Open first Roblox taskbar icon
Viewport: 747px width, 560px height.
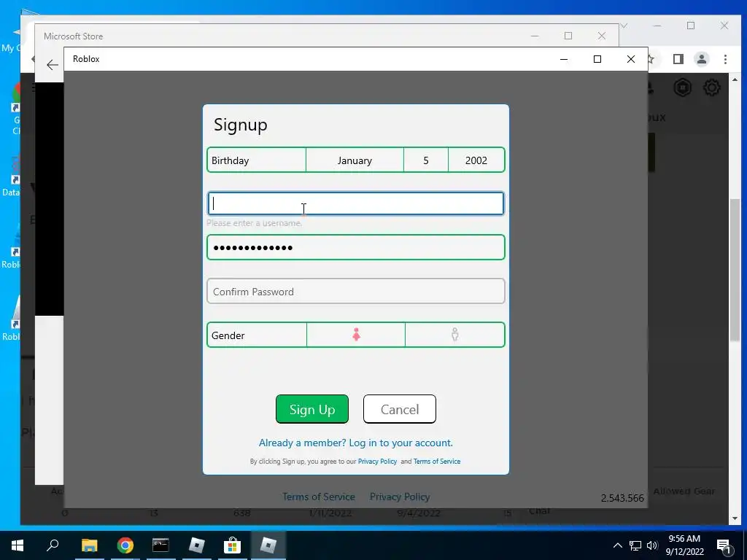tap(196, 545)
